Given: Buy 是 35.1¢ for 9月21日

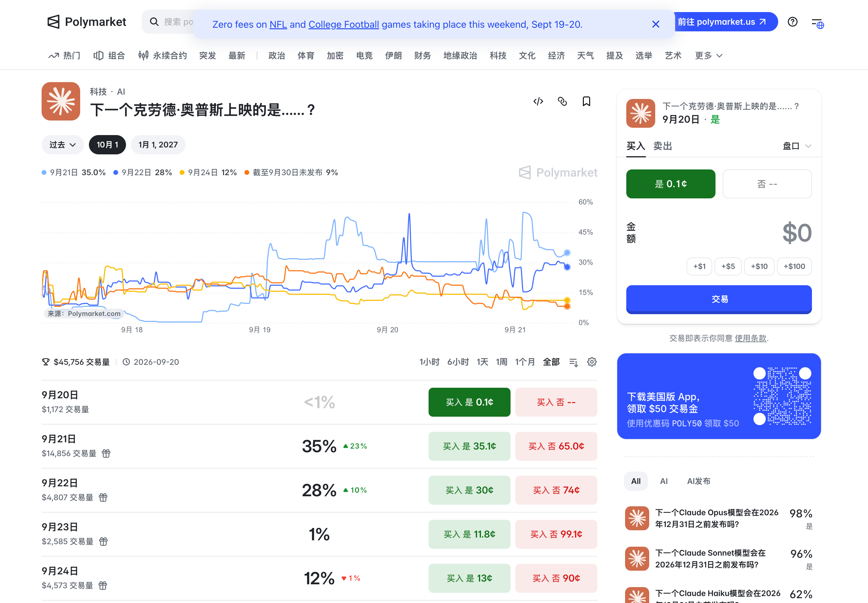Looking at the screenshot, I should (469, 446).
